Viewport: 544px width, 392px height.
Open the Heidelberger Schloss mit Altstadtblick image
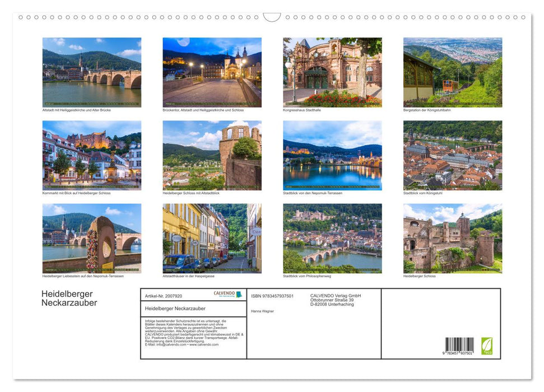(212, 155)
